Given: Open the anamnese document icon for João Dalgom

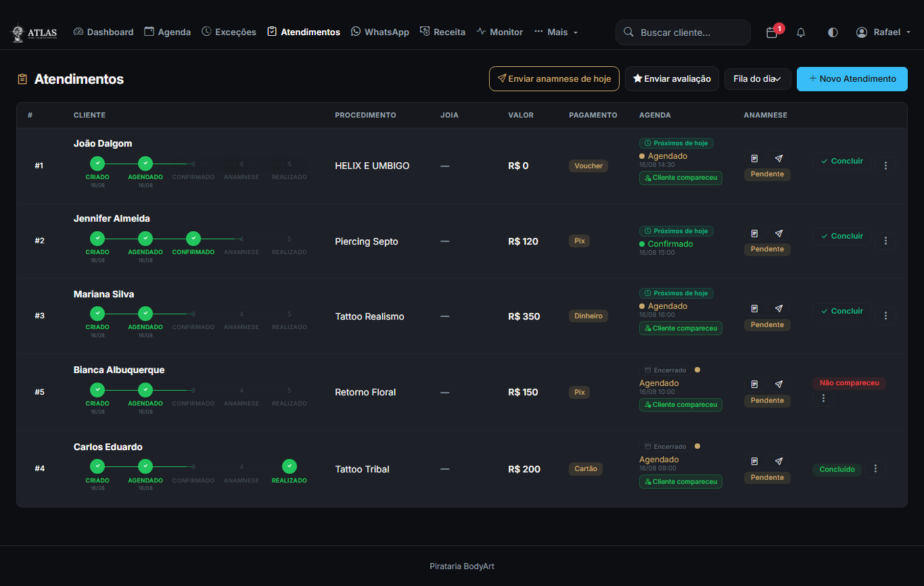Looking at the screenshot, I should (754, 158).
